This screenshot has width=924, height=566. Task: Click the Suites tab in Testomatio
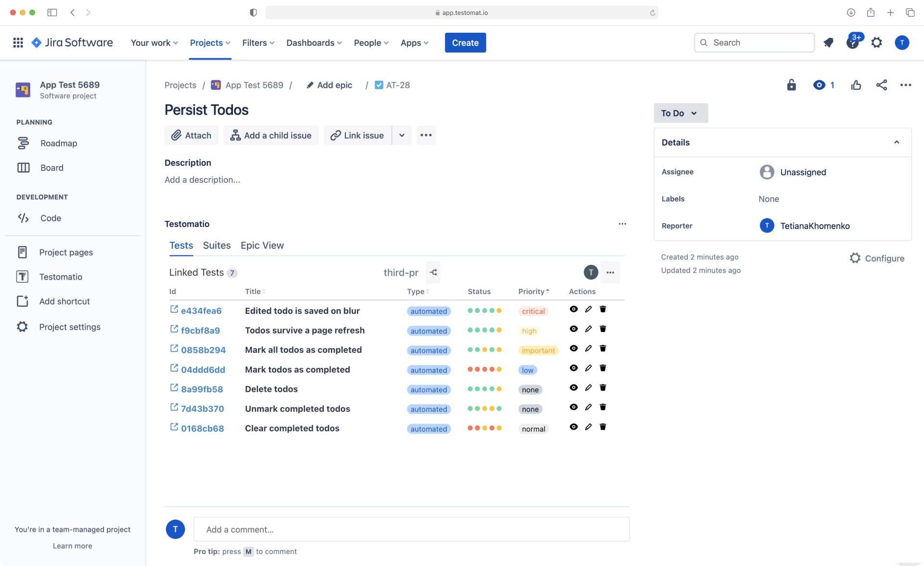(217, 245)
